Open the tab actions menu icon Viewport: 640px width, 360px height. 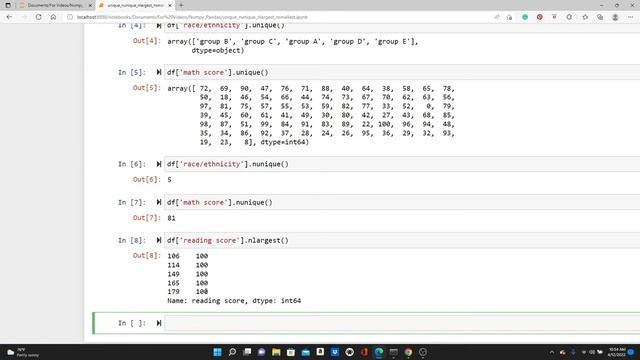8,5
